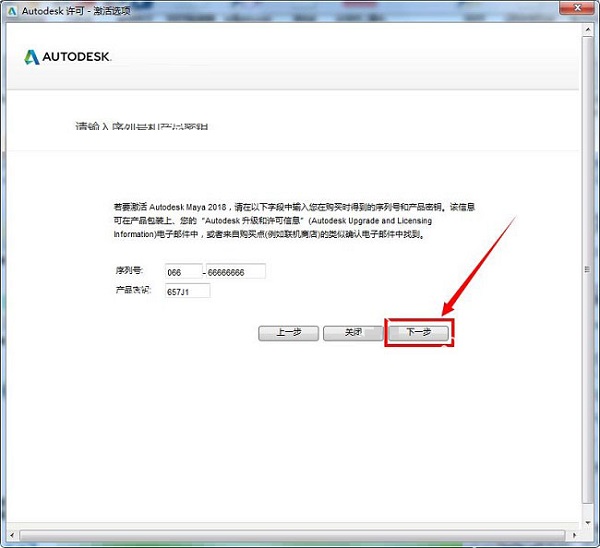The image size is (600, 548).
Task: Click the 上一步 (Previous) button
Action: pyautogui.click(x=288, y=333)
